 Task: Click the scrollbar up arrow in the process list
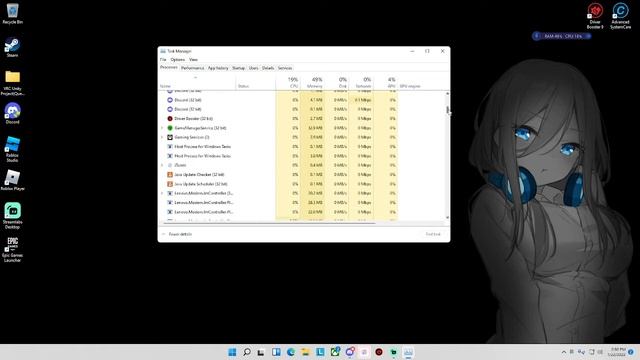[447, 94]
